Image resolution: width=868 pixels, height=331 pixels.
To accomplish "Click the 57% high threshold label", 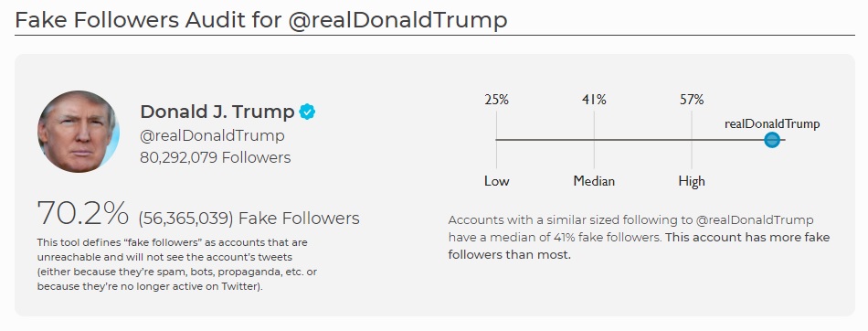I will [692, 100].
